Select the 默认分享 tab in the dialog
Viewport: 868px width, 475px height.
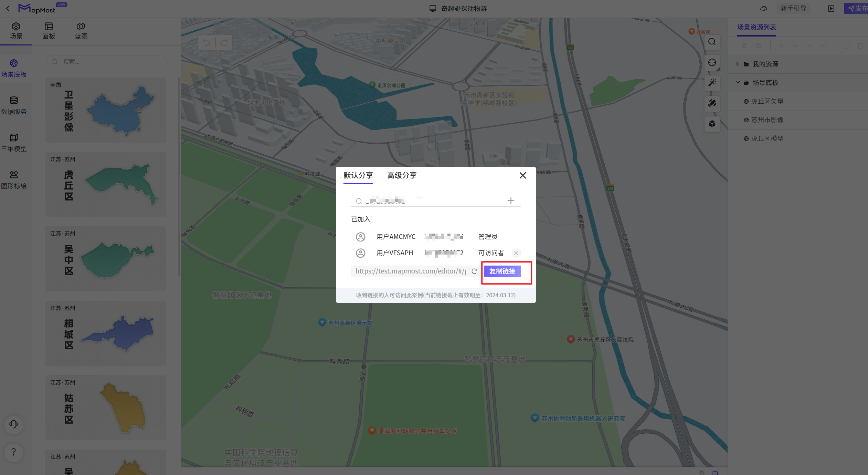coord(358,175)
